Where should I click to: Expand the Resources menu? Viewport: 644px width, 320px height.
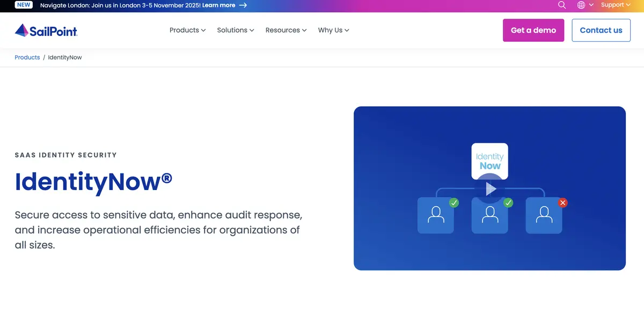click(x=286, y=30)
